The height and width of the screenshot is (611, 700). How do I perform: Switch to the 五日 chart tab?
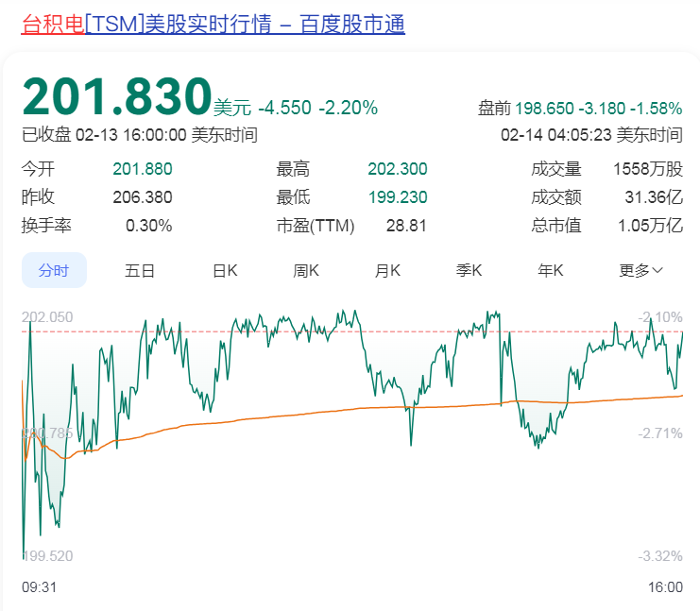(139, 270)
